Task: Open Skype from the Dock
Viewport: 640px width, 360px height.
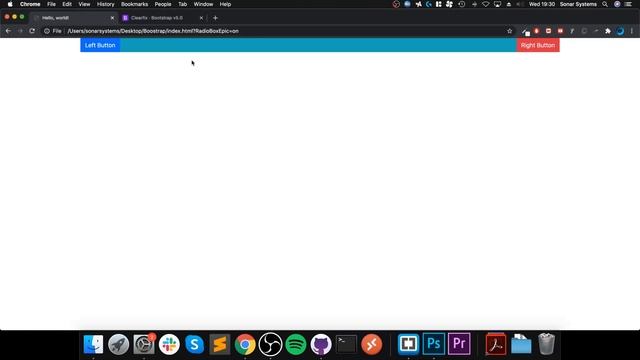Action: (x=195, y=344)
